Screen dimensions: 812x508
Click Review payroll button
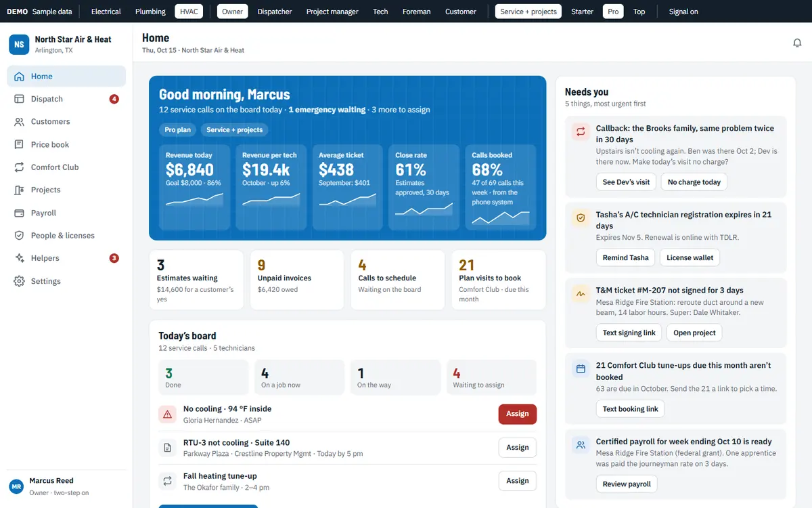pos(627,484)
